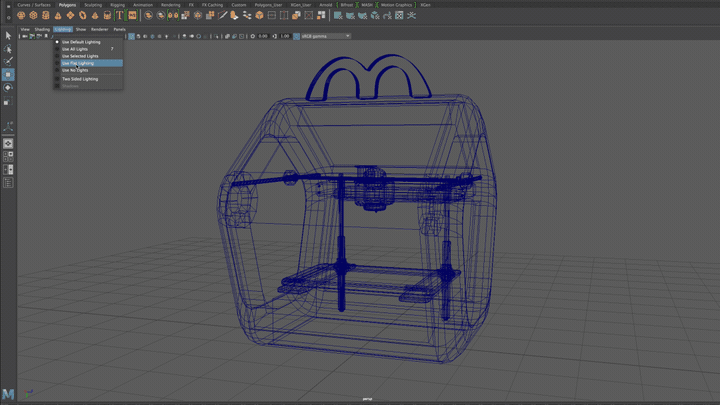Switch to four-view panel layout
Viewport: 720px width, 405px height.
[x=8, y=157]
